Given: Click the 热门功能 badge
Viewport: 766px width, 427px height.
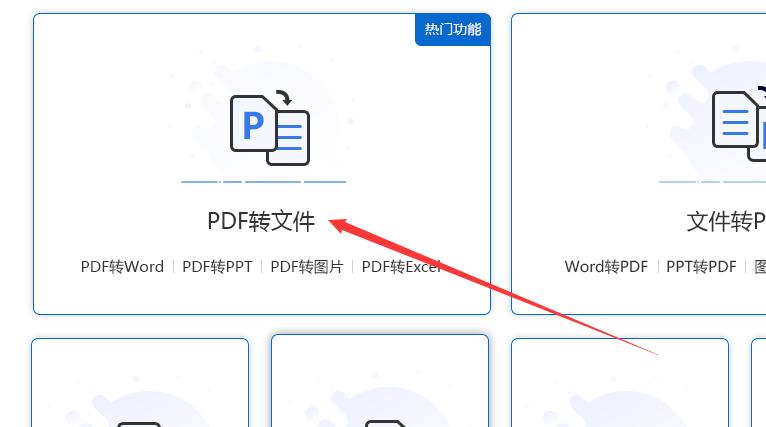Looking at the screenshot, I should (x=453, y=30).
